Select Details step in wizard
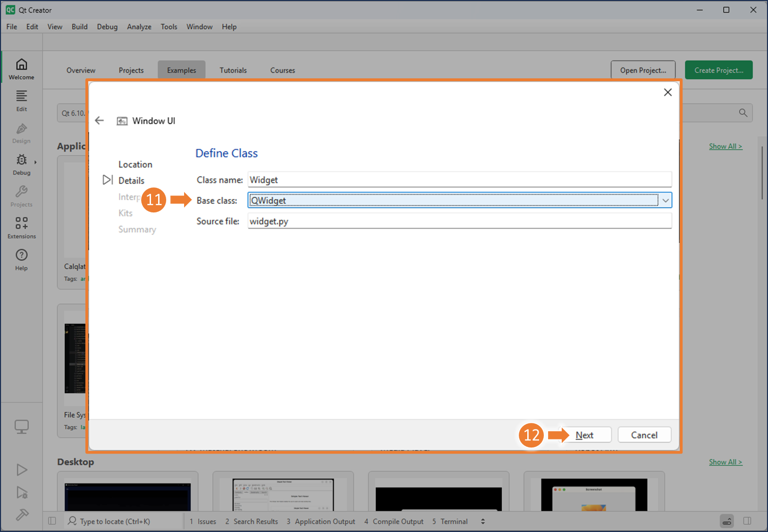The height and width of the screenshot is (532, 768). (131, 181)
